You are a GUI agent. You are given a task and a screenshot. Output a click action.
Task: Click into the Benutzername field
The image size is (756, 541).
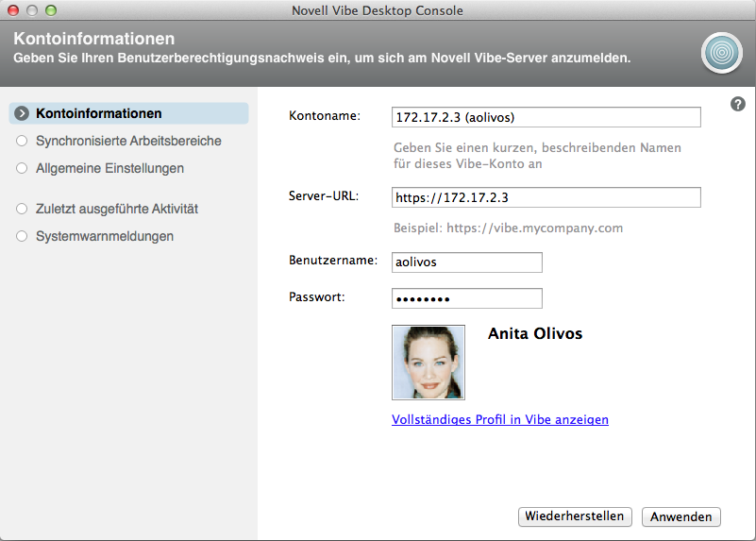coord(466,262)
